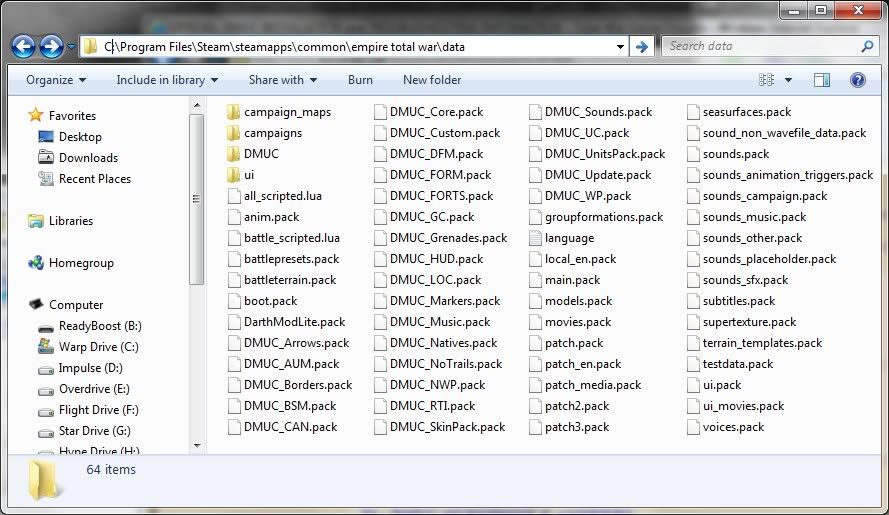Select the campaign_maps folder icon

point(234,112)
